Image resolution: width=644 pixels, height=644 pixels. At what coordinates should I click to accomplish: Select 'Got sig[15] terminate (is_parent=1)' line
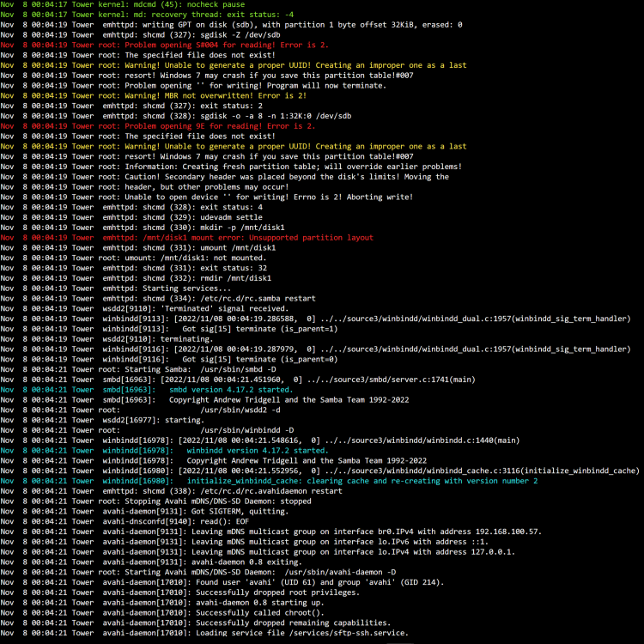tap(169, 329)
